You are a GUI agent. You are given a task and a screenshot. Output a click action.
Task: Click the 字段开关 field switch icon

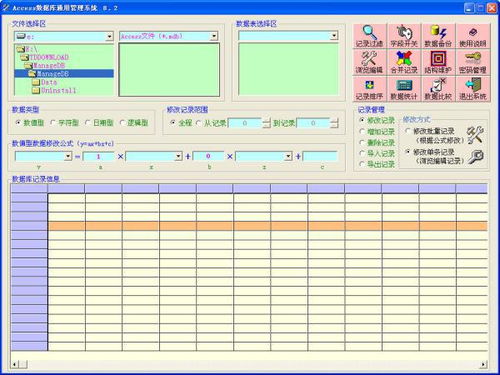[x=404, y=36]
